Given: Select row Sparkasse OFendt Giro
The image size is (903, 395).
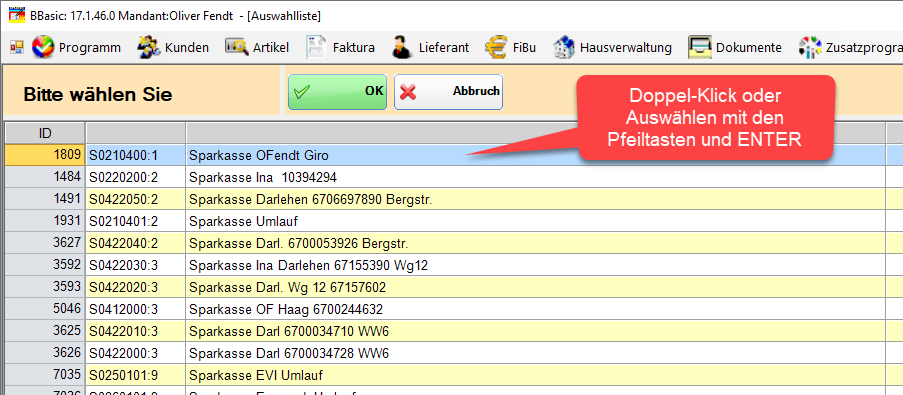Looking at the screenshot, I should tap(536, 155).
